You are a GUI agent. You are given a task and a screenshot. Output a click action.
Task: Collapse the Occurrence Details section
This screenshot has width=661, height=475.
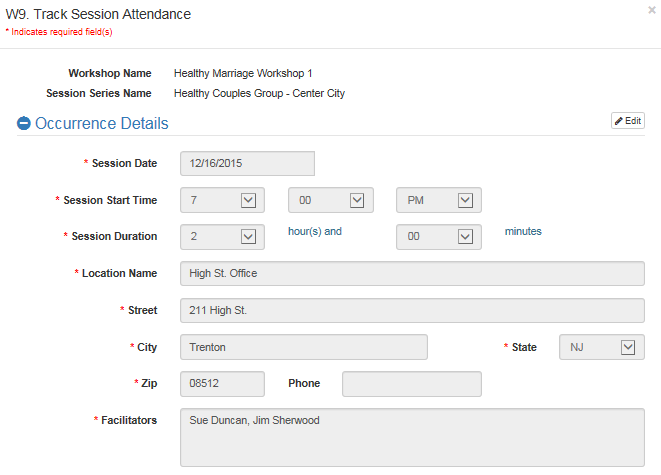pos(24,124)
